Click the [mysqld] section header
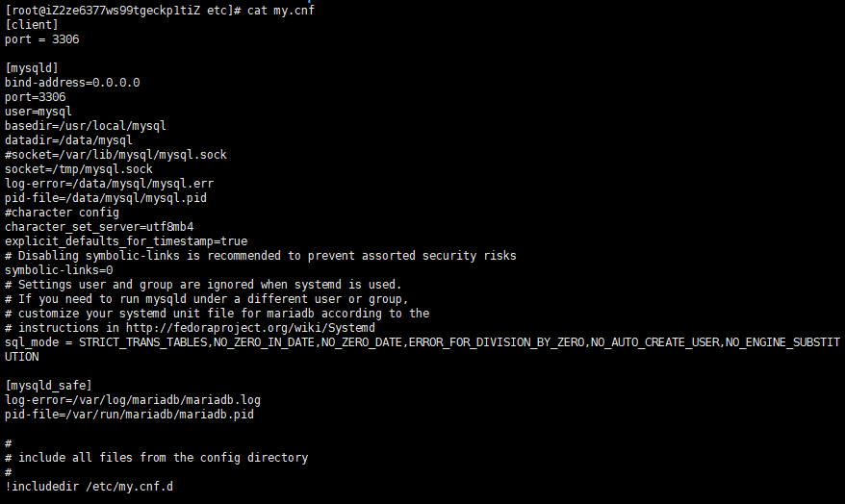This screenshot has height=504, width=845. [32, 68]
